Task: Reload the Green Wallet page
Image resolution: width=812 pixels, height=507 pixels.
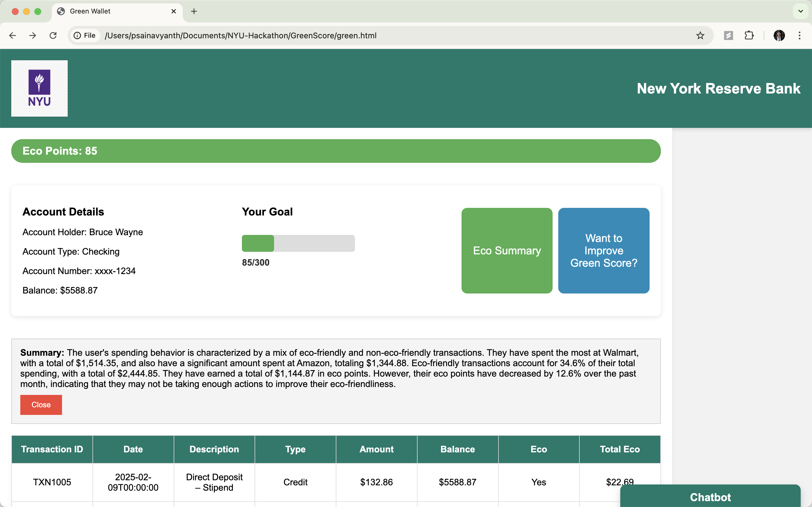Action: pos(53,35)
